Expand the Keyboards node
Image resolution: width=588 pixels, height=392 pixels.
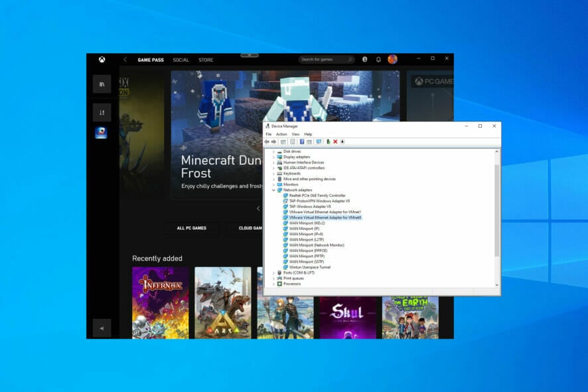[273, 173]
